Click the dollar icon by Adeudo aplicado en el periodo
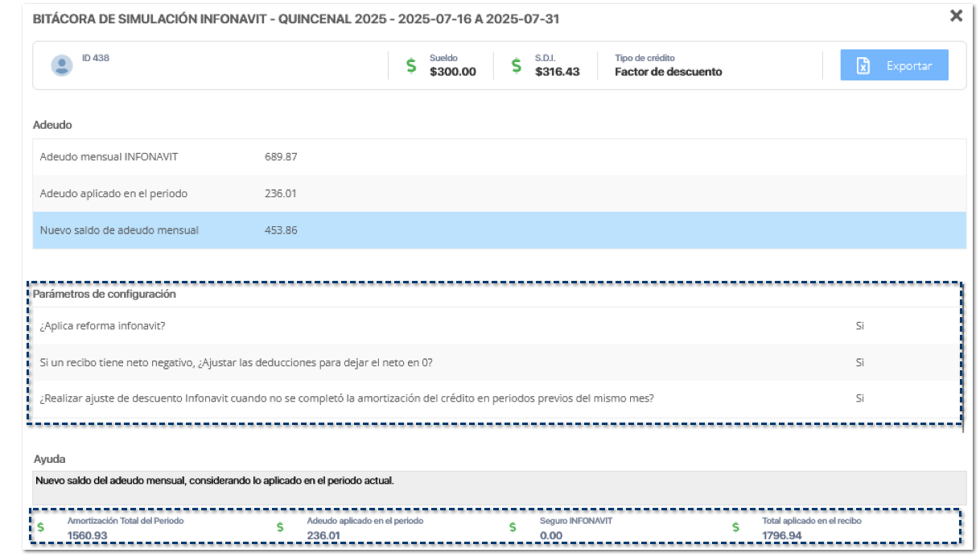 pos(280,528)
